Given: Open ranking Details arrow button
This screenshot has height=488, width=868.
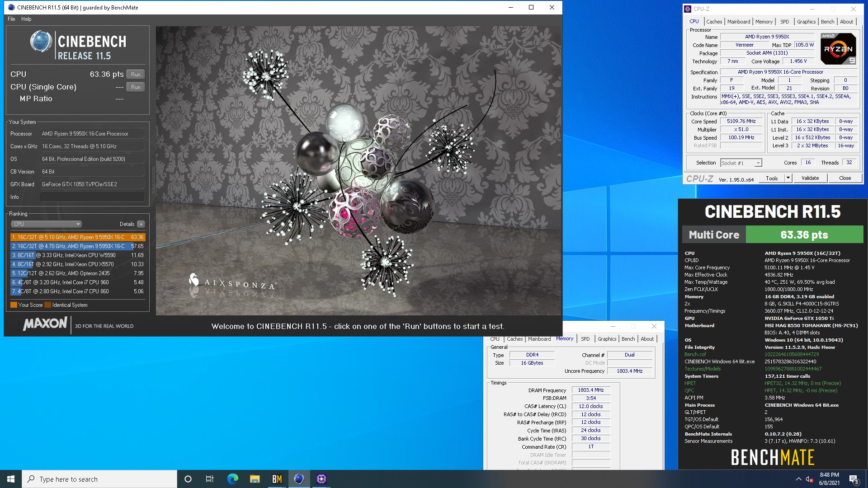Looking at the screenshot, I should click(141, 224).
